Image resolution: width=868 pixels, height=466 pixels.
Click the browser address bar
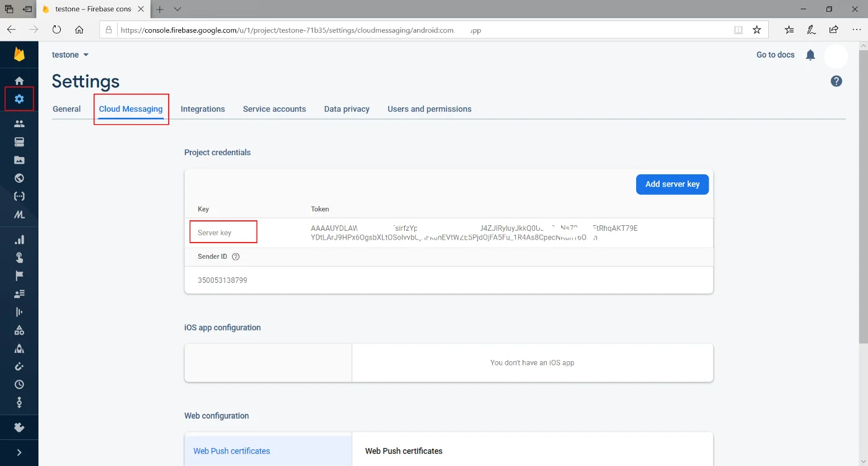372,29
